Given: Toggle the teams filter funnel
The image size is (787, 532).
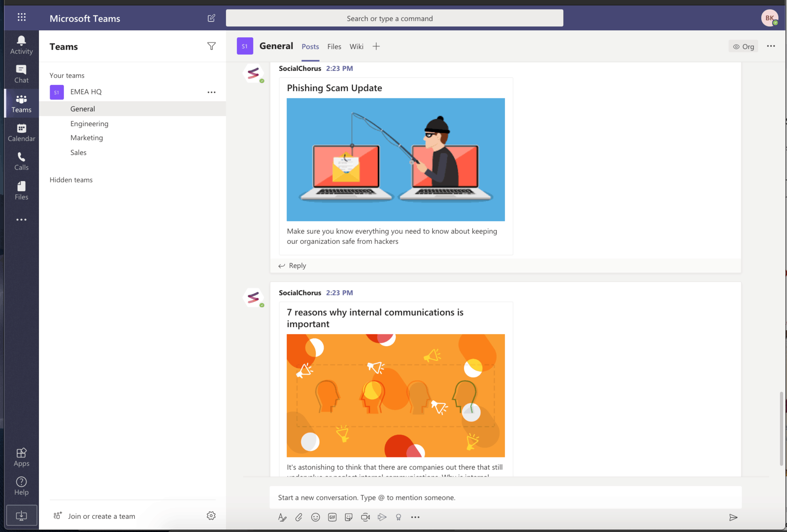Looking at the screenshot, I should point(211,46).
